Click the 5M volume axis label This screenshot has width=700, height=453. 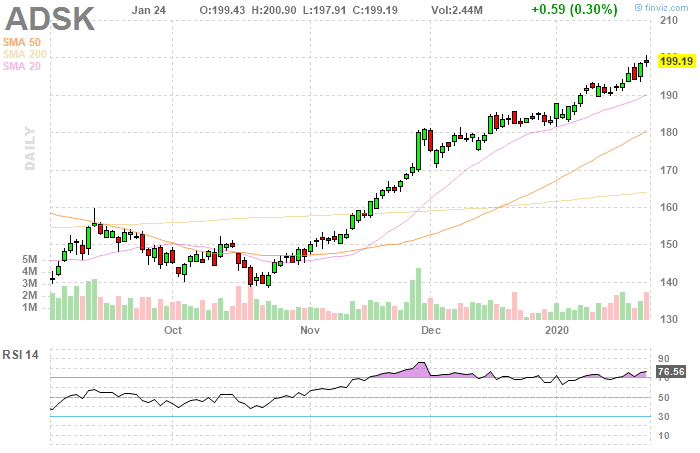point(29,260)
